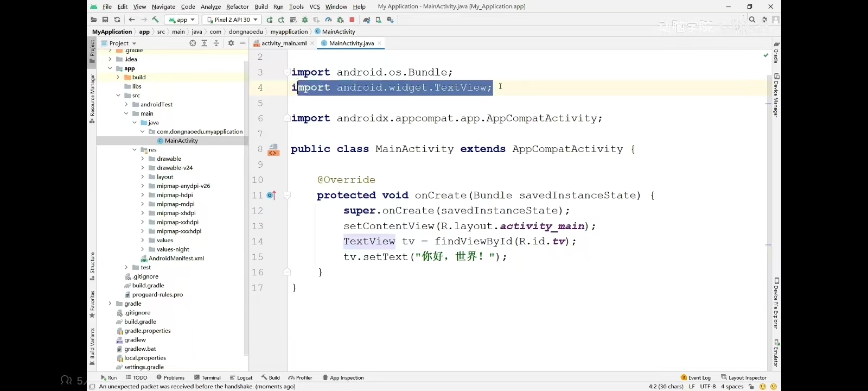Image resolution: width=868 pixels, height=391 pixels.
Task: Open the Build menu
Action: pos(261,7)
